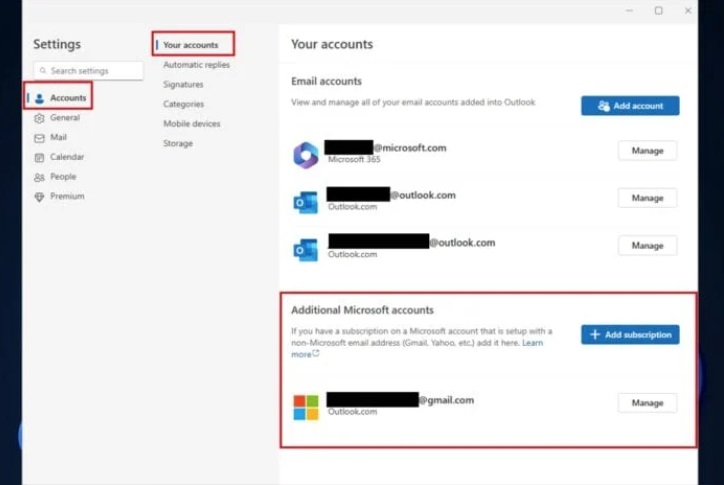This screenshot has width=724, height=485.
Task: Click the Premium diamond icon
Action: (x=39, y=197)
